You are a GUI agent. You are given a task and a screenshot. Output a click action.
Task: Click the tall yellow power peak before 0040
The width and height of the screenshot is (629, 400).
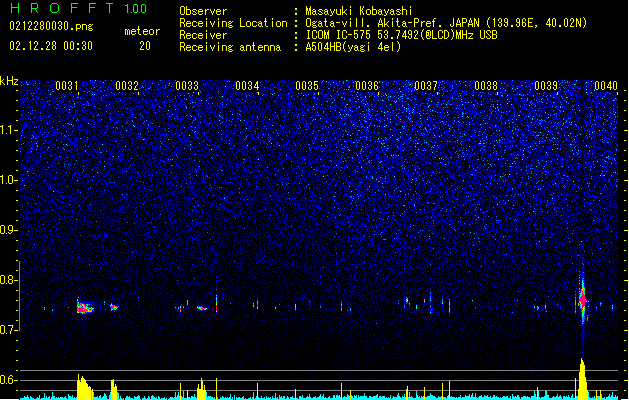(x=582, y=379)
